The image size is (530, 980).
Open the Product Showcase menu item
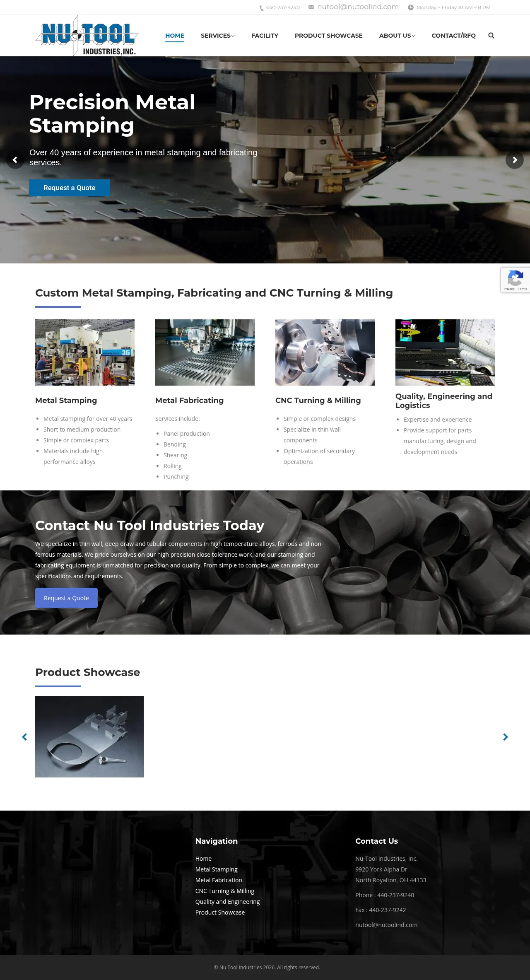328,36
